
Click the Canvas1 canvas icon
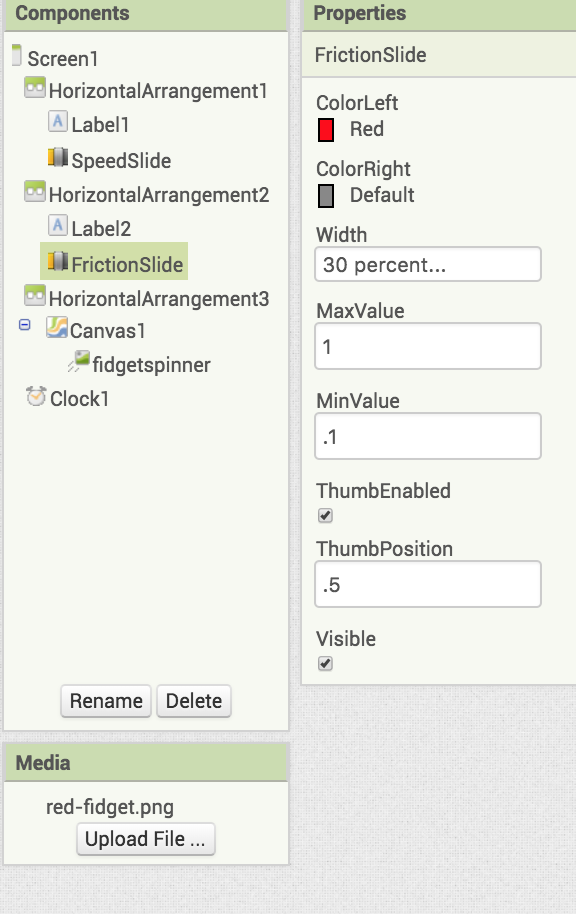click(57, 328)
